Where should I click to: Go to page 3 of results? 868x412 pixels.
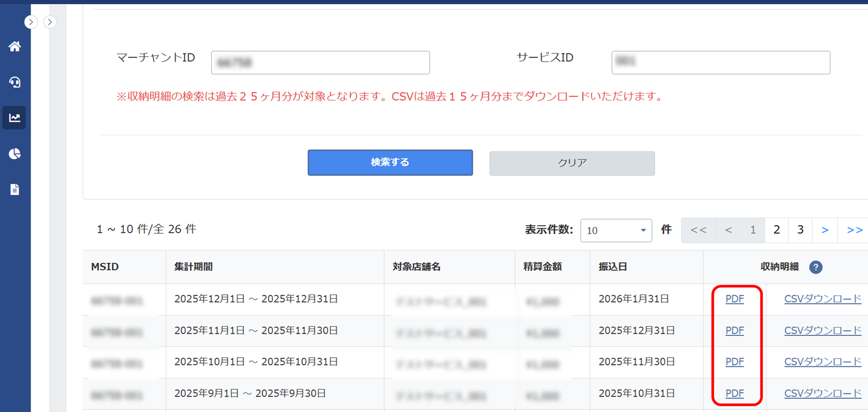(800, 230)
